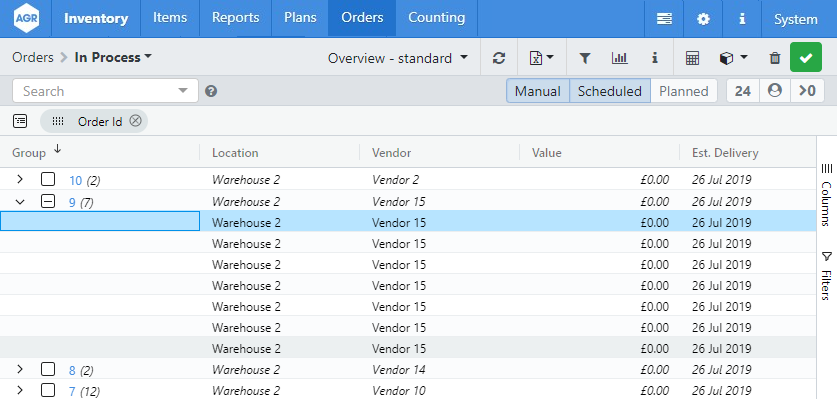Sort by the Est. Delivery column header
837x399 pixels.
pyautogui.click(x=747, y=152)
